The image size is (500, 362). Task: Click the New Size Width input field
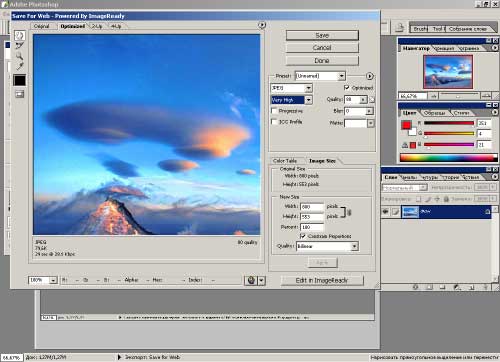pos(312,207)
